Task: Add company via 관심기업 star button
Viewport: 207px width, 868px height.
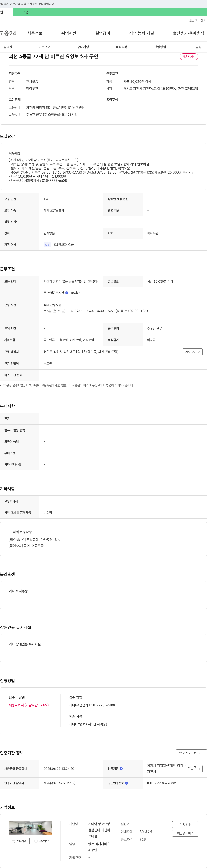Action: pyautogui.click(x=19, y=841)
